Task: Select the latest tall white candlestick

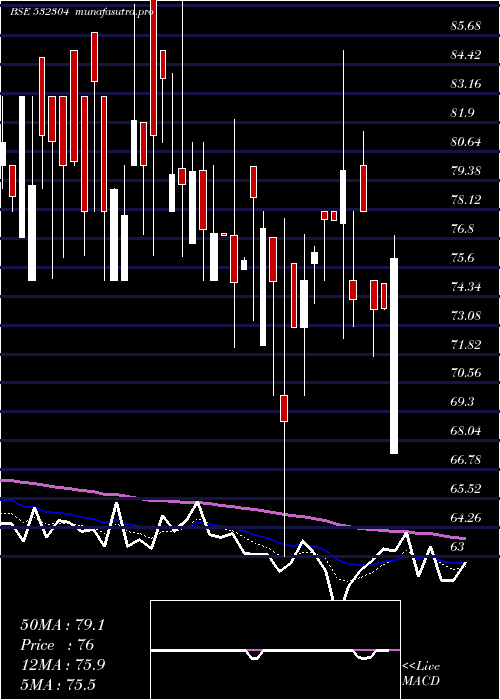Action: (x=394, y=356)
